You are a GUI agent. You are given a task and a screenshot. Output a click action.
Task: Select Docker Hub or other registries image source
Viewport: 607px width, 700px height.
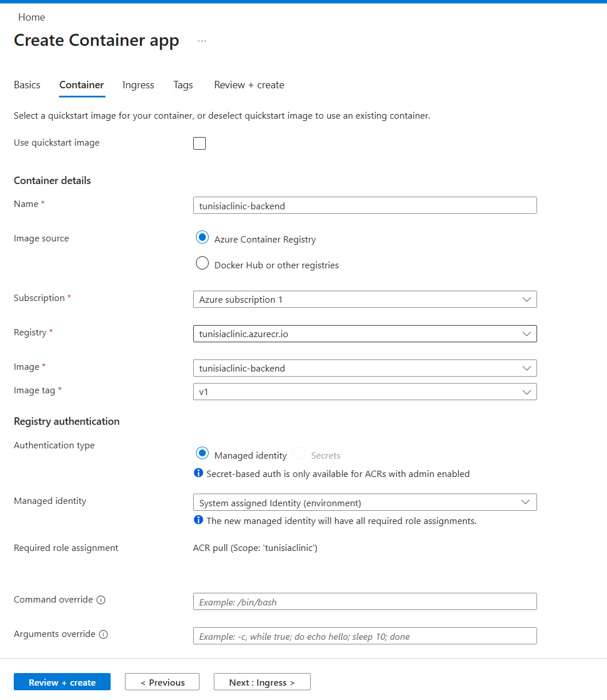[x=202, y=263]
